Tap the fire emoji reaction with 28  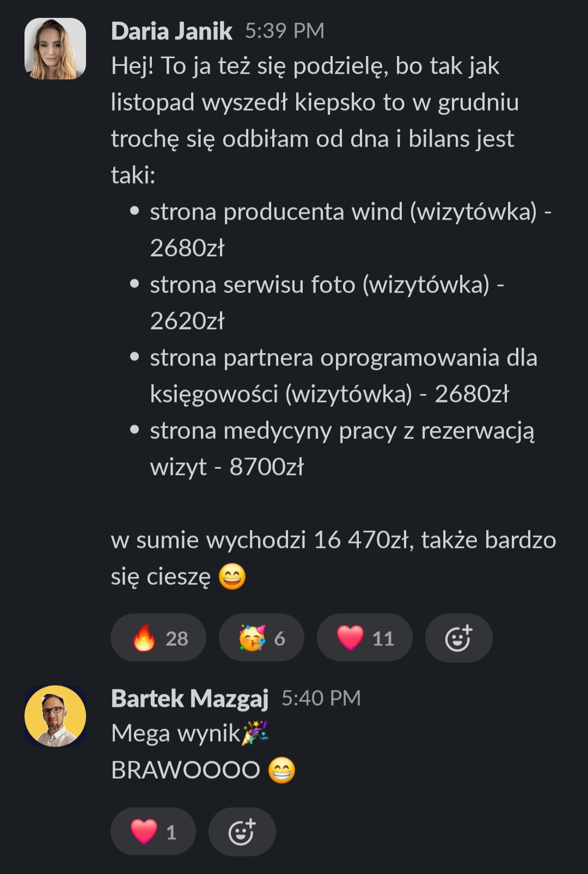coord(158,638)
